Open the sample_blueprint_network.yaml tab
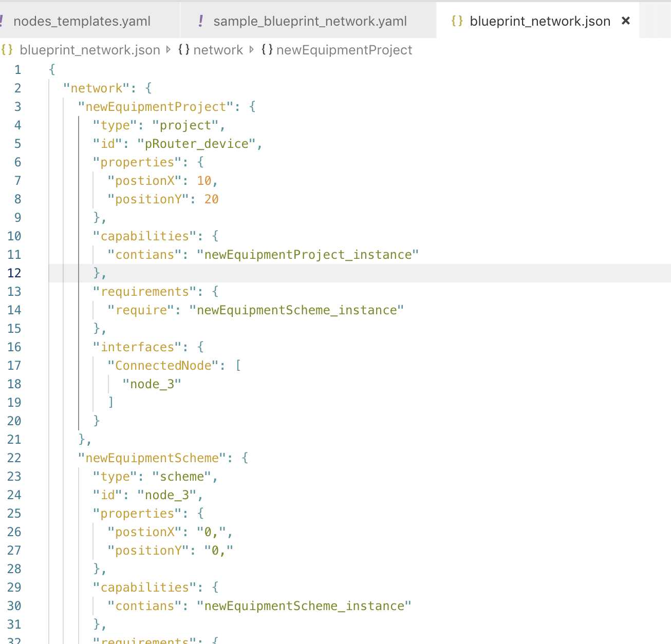The image size is (671, 644). click(x=310, y=21)
